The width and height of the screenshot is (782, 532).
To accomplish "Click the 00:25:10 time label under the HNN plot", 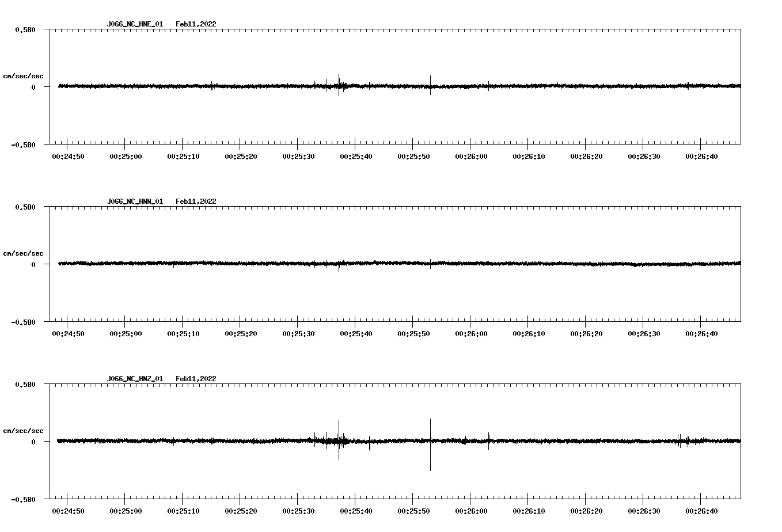I will 183,334.
